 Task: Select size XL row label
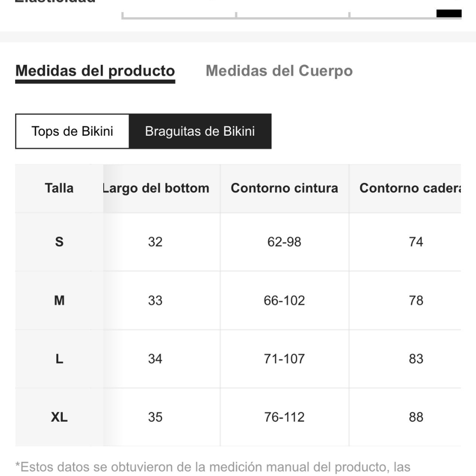tap(59, 417)
